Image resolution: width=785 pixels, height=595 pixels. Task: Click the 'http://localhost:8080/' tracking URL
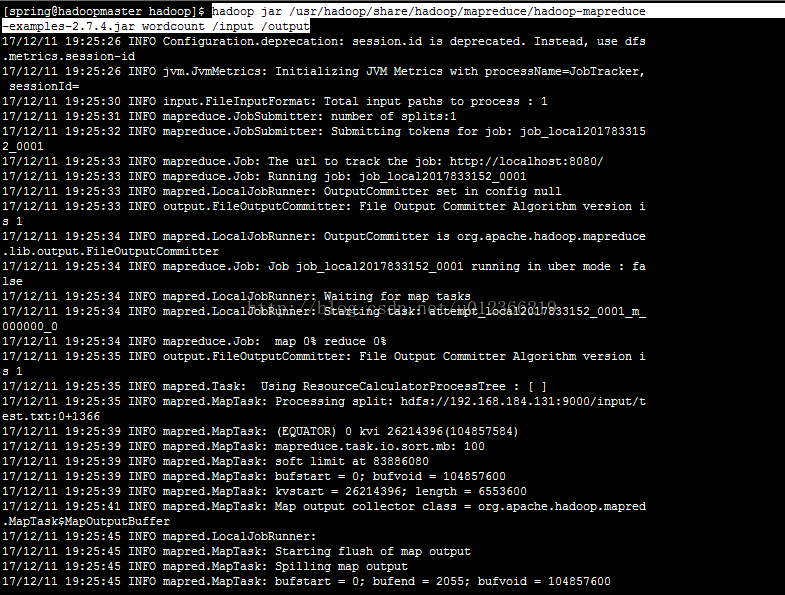526,161
